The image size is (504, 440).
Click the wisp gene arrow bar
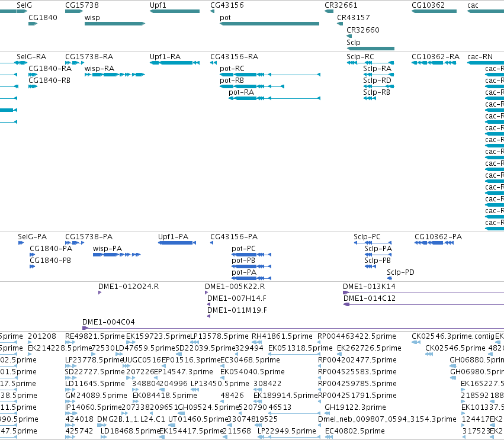[x=115, y=24]
